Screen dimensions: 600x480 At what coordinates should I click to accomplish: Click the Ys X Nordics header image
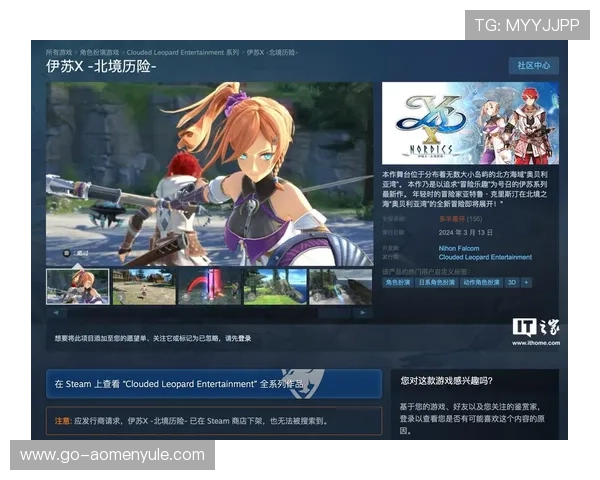[x=470, y=123]
